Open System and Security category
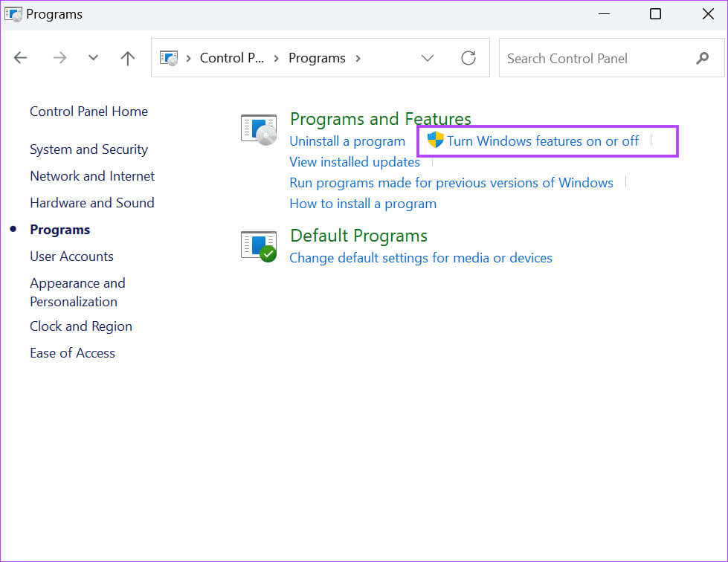 click(88, 149)
